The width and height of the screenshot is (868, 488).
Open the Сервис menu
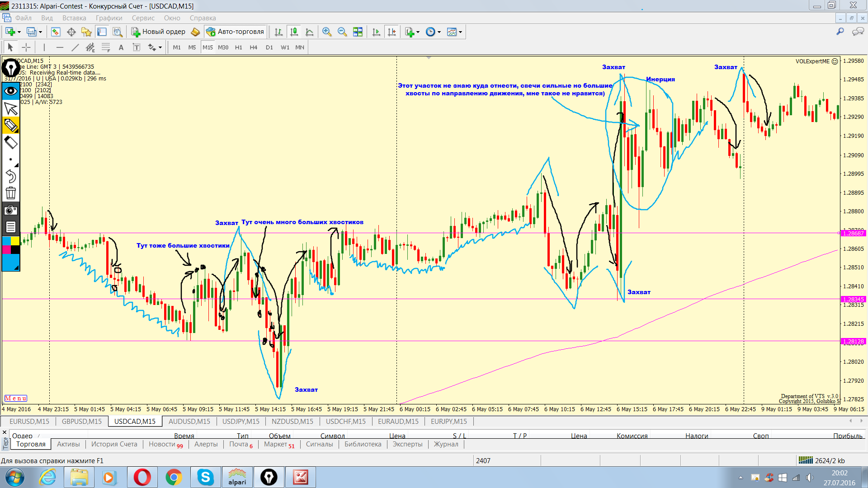[143, 18]
